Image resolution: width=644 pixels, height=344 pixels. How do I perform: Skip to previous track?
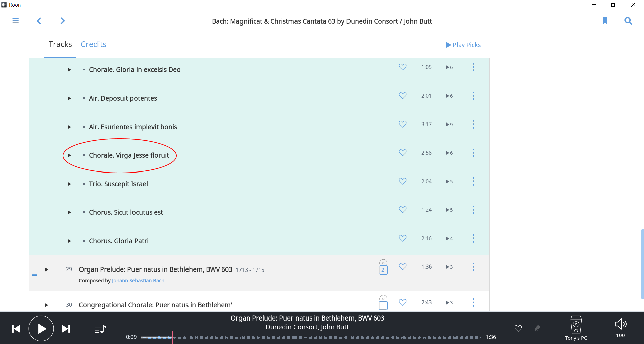pos(16,329)
